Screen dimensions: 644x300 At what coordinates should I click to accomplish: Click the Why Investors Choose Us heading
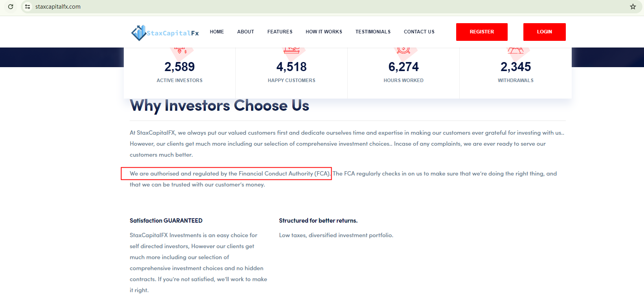[219, 106]
